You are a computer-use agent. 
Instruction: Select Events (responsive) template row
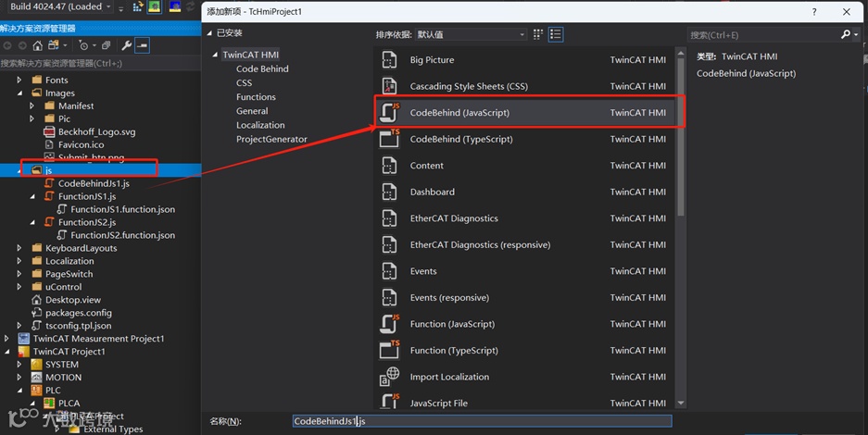point(525,297)
